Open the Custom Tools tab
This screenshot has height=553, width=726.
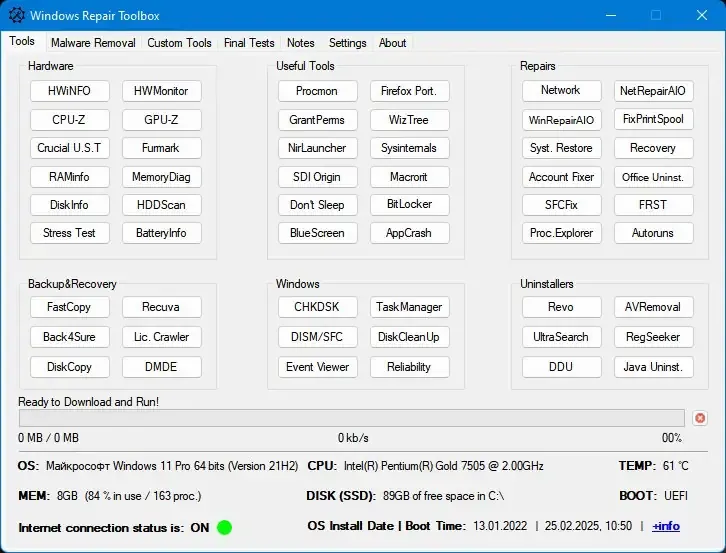pyautogui.click(x=179, y=43)
